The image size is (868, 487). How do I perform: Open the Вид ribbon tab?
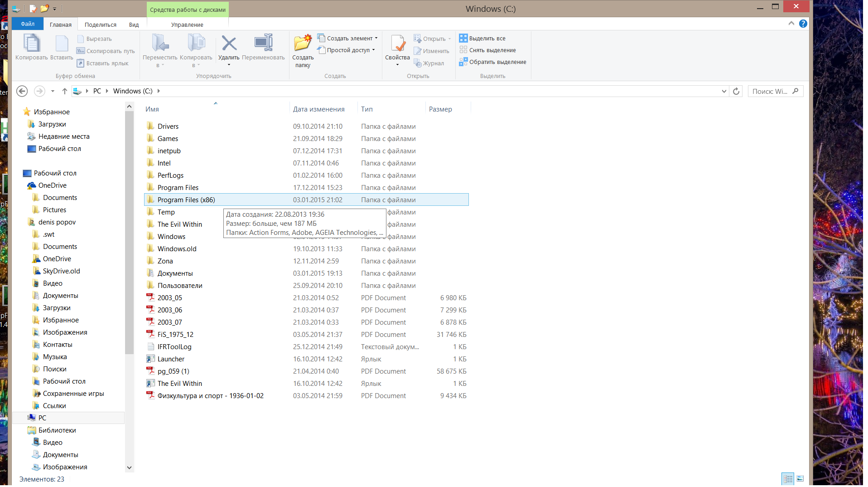134,24
